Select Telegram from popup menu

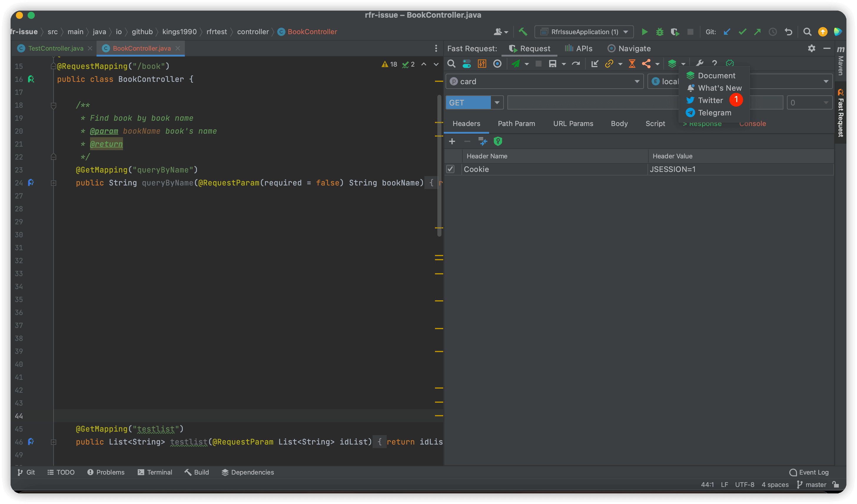pyautogui.click(x=714, y=112)
